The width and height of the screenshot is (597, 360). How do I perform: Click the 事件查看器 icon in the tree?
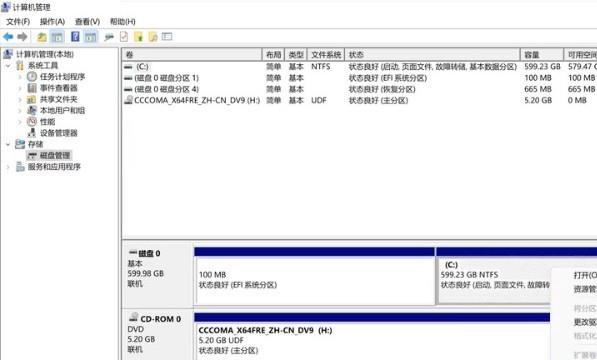(32, 88)
